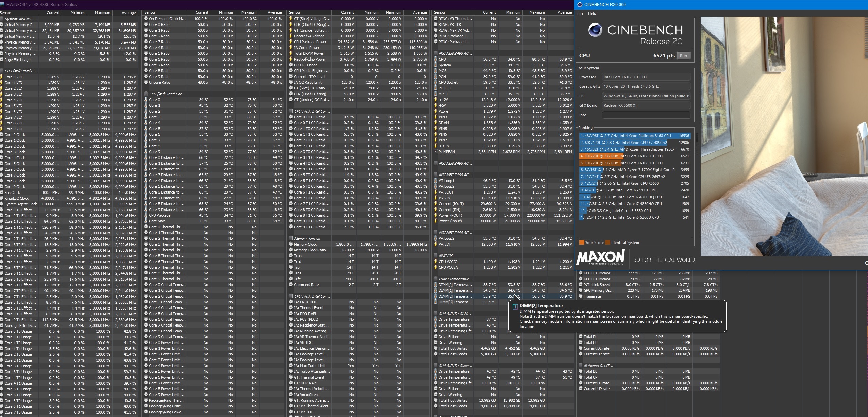
Task: Select the Tras memory timing row
Action: point(358,273)
